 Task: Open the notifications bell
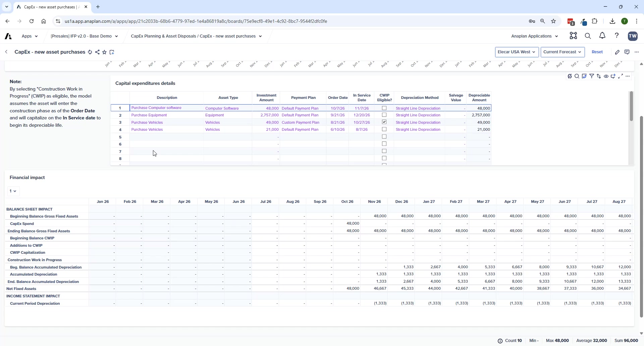point(602,36)
